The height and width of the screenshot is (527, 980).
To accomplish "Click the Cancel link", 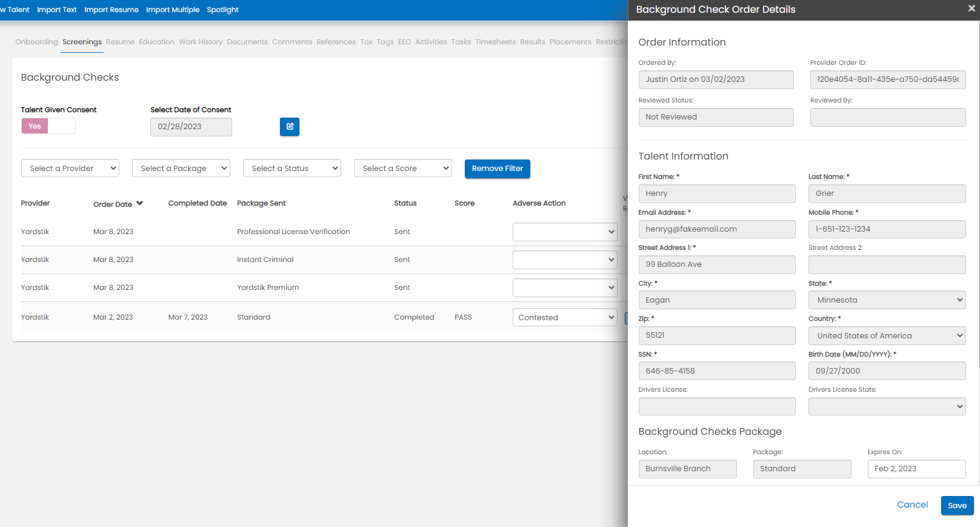I will pyautogui.click(x=912, y=505).
